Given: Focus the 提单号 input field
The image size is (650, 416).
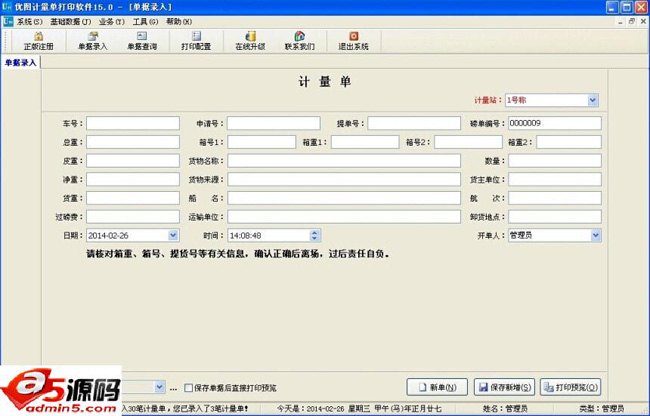Looking at the screenshot, I should click(x=414, y=123).
